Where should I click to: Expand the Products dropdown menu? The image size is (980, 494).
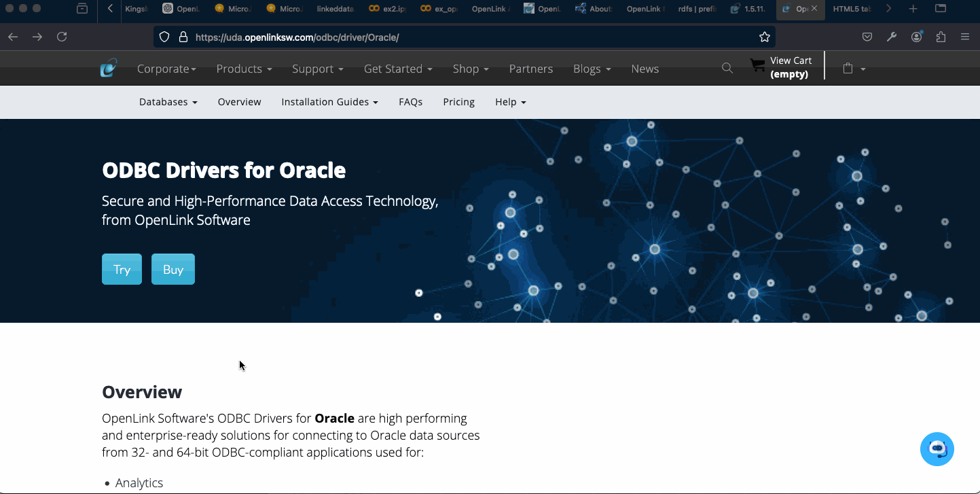pyautogui.click(x=244, y=69)
